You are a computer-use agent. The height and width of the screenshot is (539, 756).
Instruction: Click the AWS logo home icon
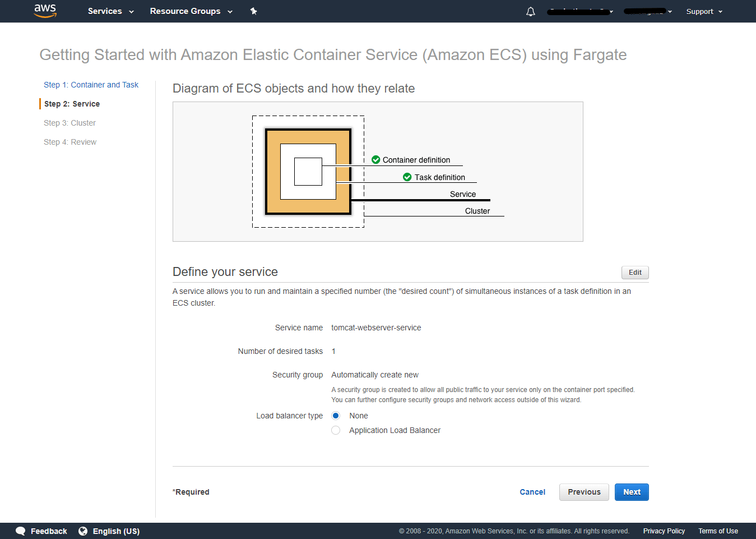(x=45, y=11)
